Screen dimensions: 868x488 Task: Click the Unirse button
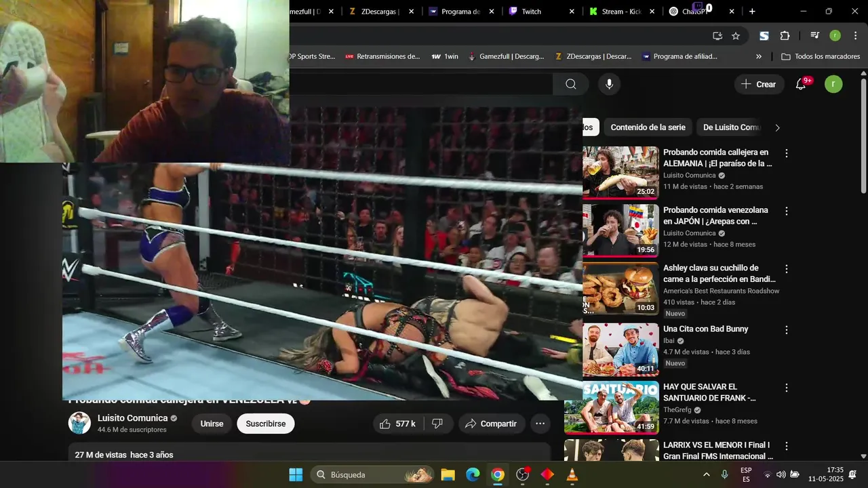[x=212, y=424]
